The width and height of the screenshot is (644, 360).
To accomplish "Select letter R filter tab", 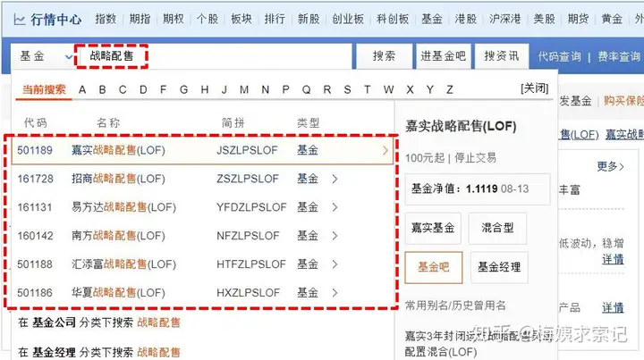I will [x=327, y=90].
